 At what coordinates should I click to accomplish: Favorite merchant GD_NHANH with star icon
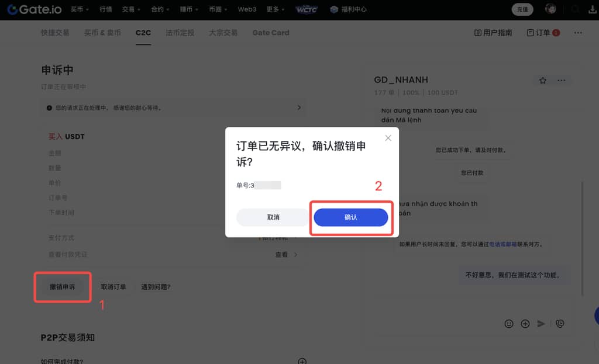(x=543, y=81)
